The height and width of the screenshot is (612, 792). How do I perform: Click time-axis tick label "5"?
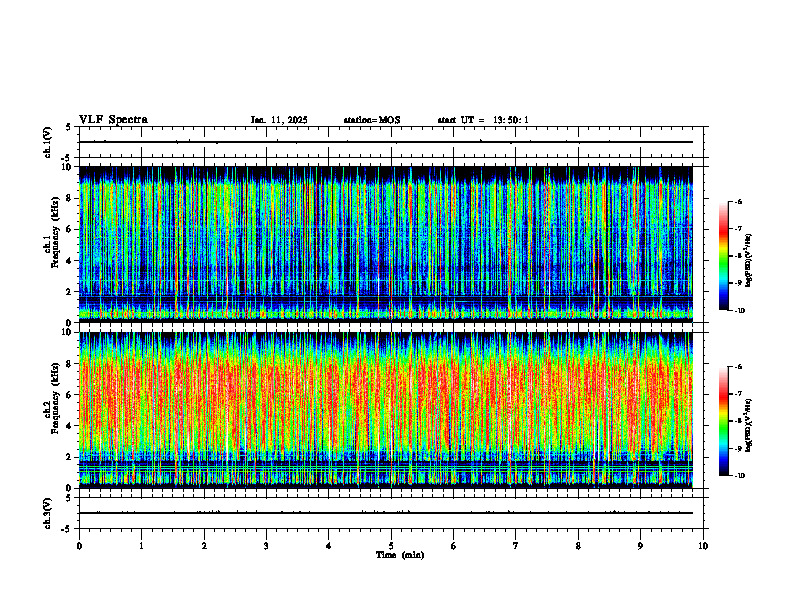[x=391, y=546]
